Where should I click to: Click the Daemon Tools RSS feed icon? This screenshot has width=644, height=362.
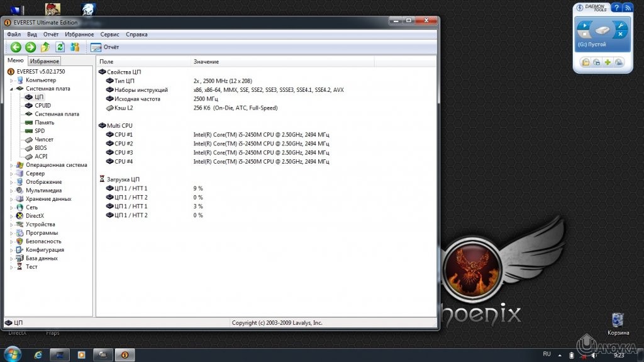click(x=628, y=8)
